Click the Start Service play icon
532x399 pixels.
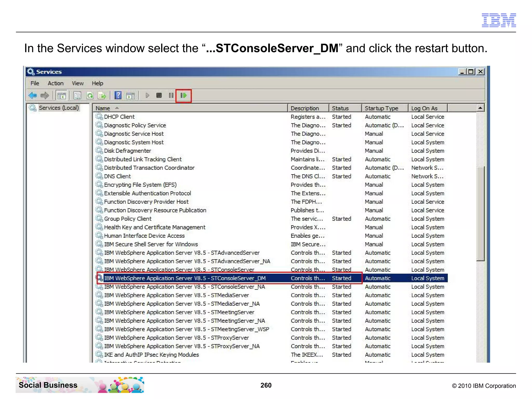click(x=147, y=96)
